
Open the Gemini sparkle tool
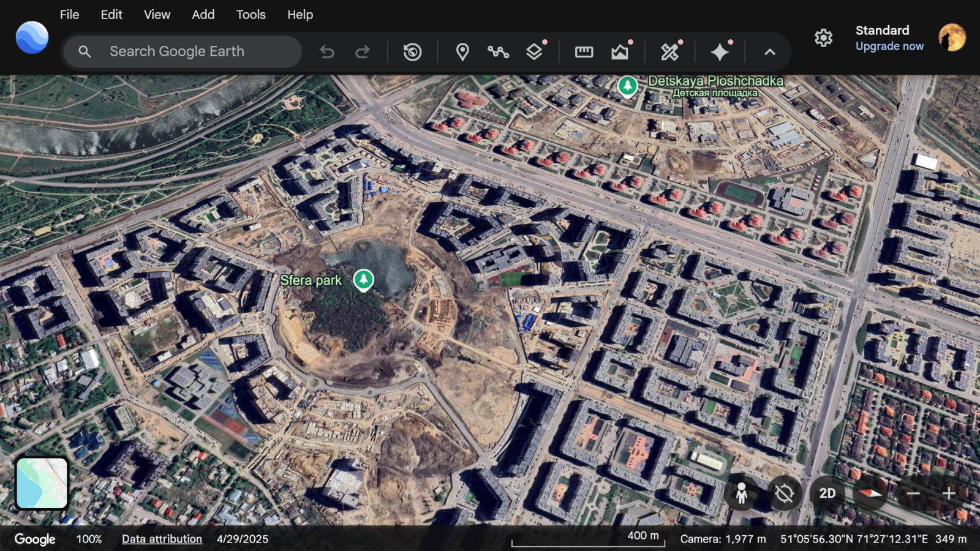(x=720, y=52)
